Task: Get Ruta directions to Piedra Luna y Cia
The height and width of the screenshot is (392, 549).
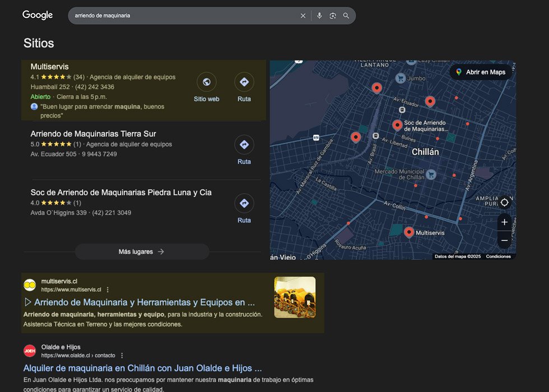Action: click(244, 203)
